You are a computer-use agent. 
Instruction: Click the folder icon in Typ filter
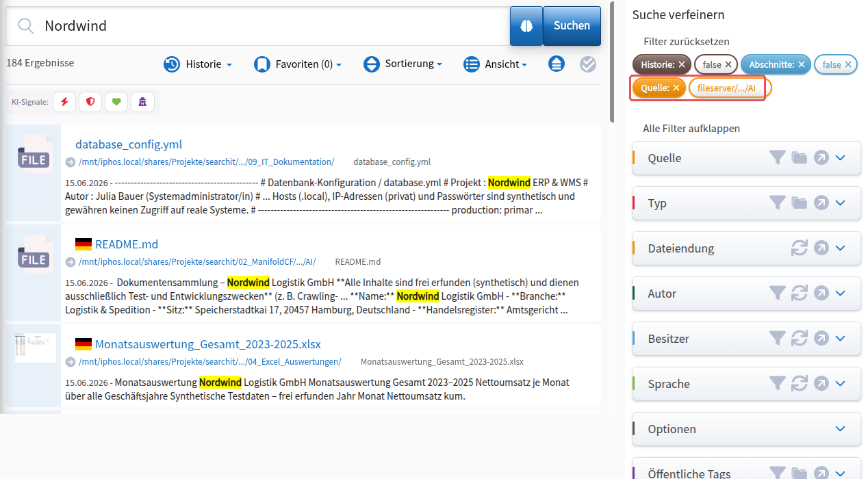800,203
